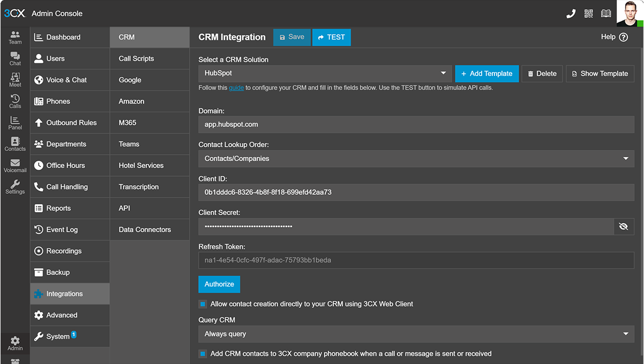
Task: Click the Add Template button
Action: tap(486, 74)
